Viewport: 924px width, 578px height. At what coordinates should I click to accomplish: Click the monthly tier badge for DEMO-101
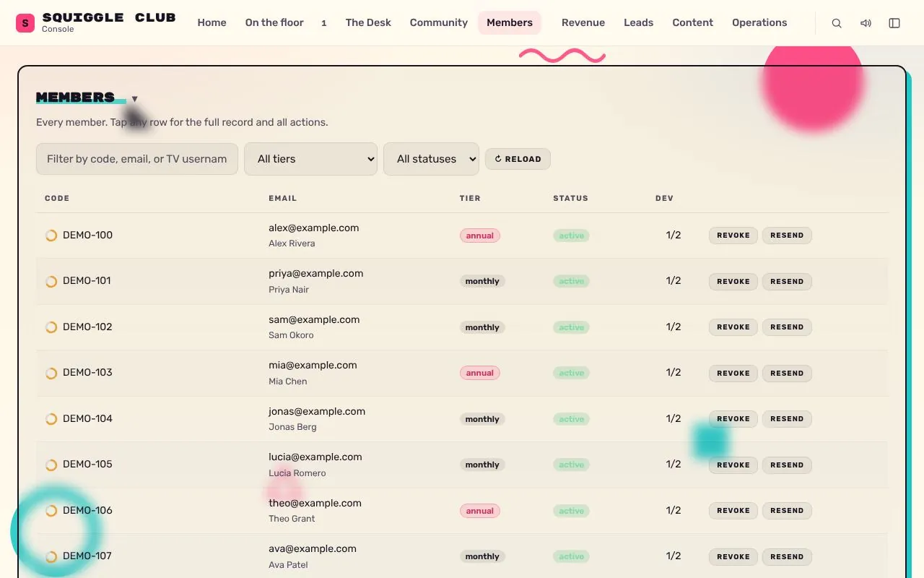(482, 282)
